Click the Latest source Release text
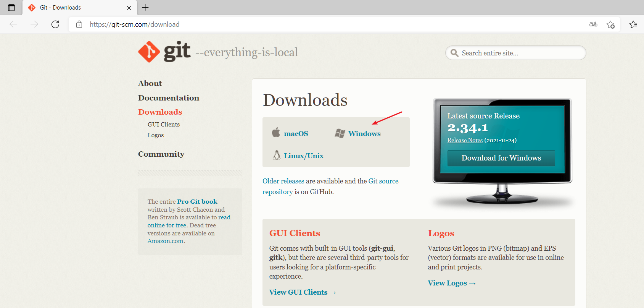The width and height of the screenshot is (644, 308). tap(483, 116)
